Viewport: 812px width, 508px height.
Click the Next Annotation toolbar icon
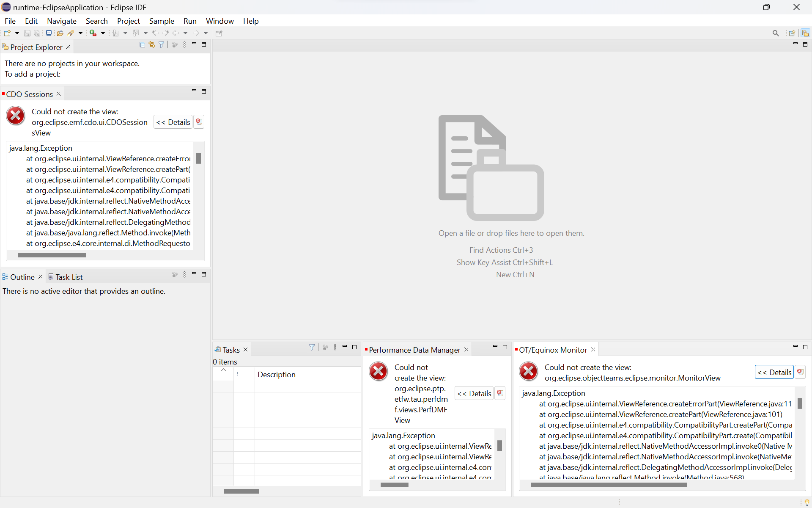(115, 33)
